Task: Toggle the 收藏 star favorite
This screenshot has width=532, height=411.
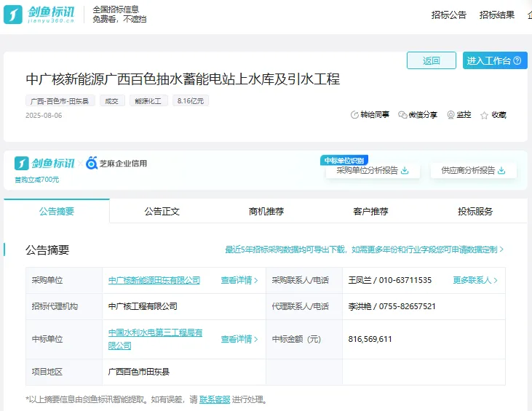Action: point(485,115)
